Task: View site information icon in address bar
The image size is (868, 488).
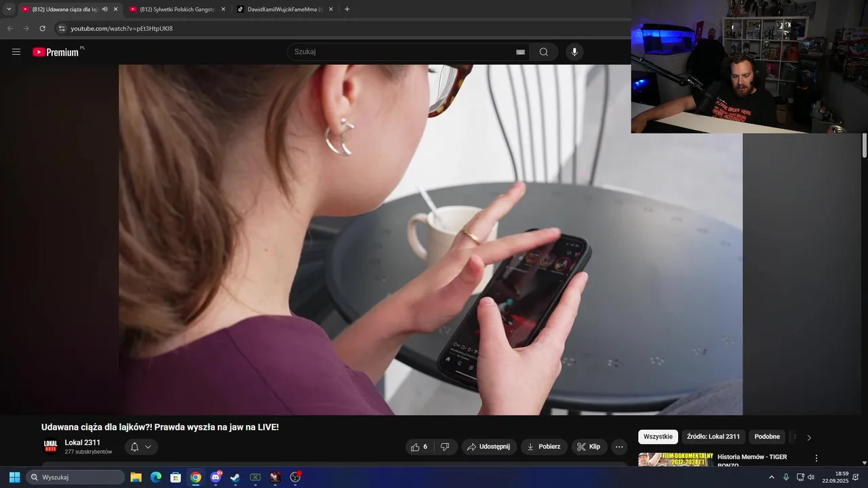Action: (x=62, y=28)
